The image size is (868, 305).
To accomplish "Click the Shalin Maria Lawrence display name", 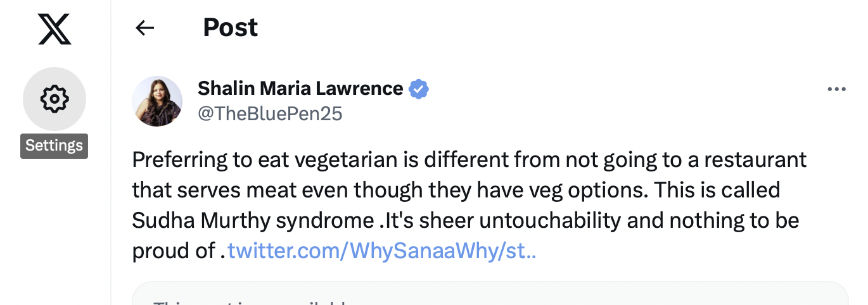I will pyautogui.click(x=300, y=89).
